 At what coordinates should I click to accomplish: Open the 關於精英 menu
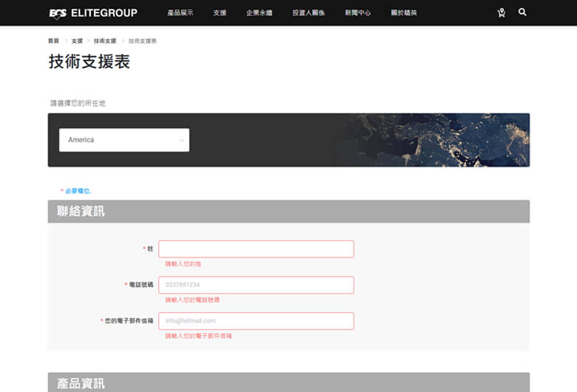404,13
